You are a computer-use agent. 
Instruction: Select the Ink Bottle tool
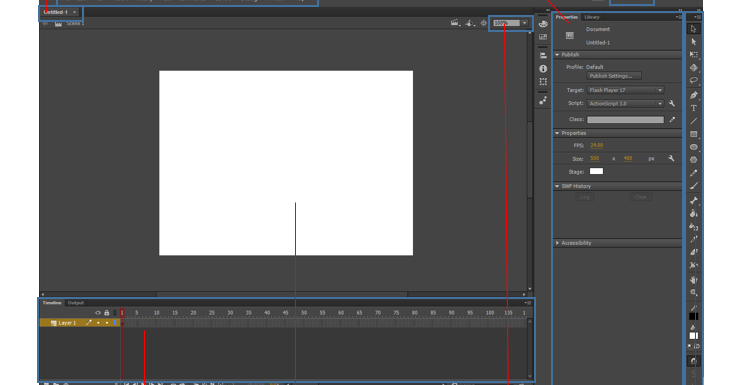[693, 227]
